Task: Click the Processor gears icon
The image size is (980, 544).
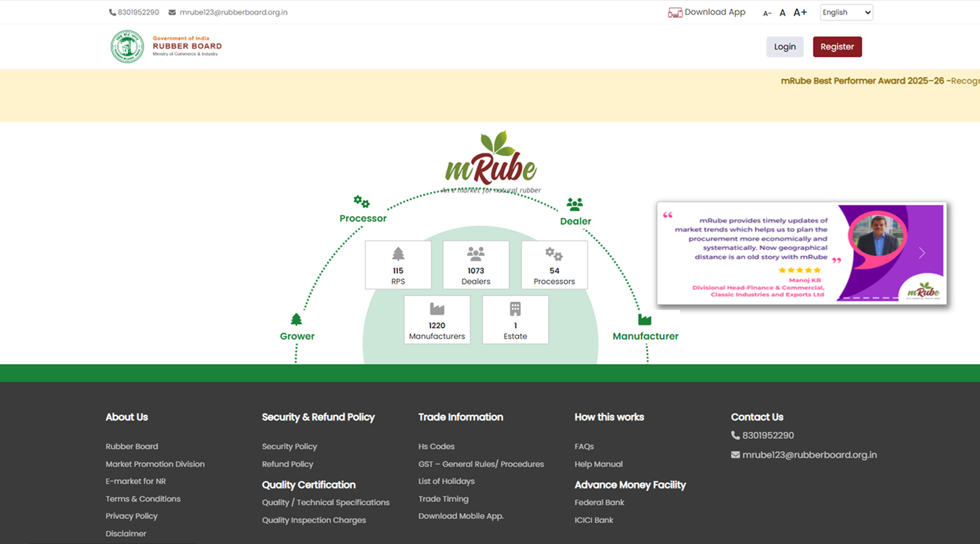Action: (x=361, y=202)
